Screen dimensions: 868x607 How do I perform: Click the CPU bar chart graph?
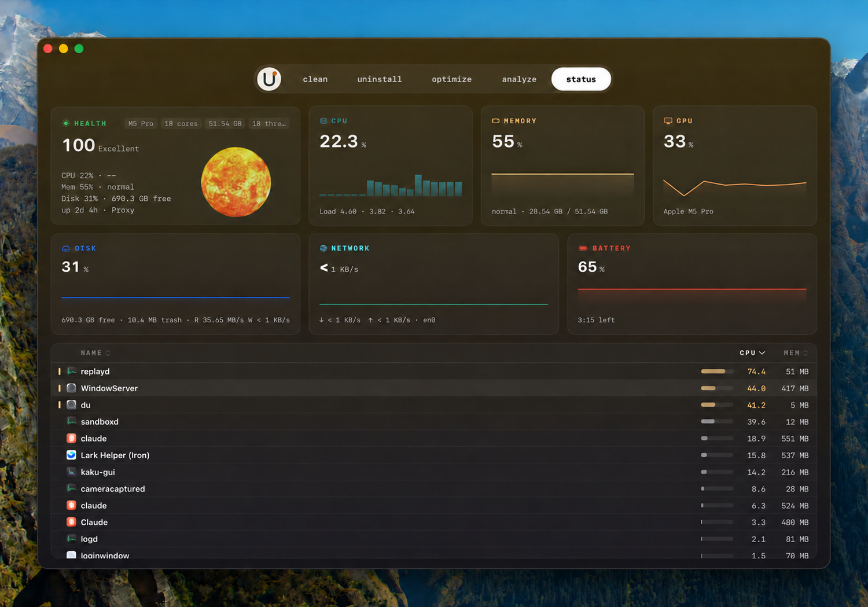[x=391, y=185]
